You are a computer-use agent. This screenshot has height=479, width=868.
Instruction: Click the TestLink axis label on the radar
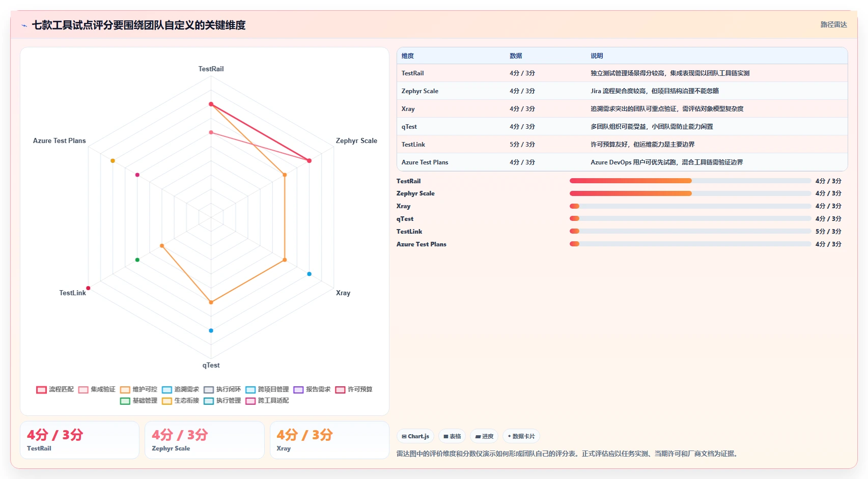[72, 293]
